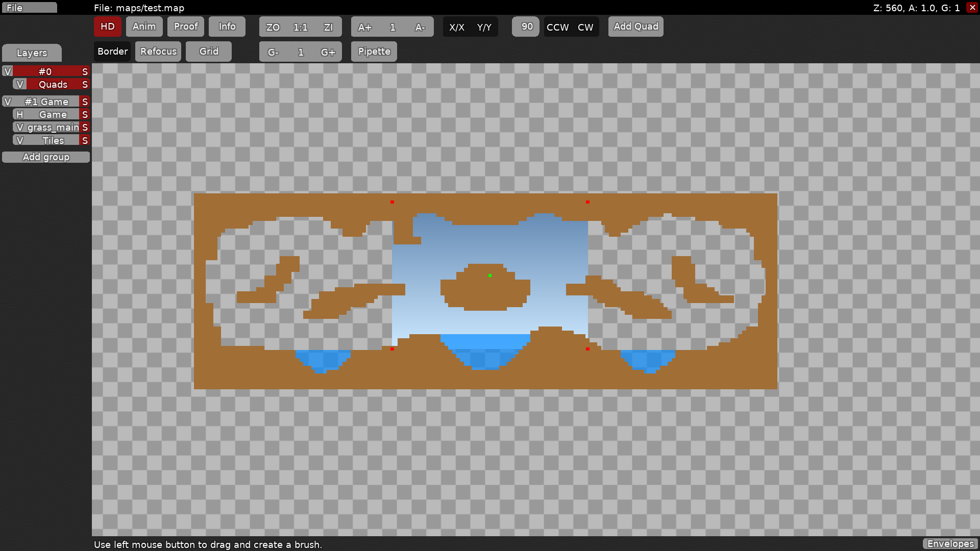Open the 90 rotation amount field

pyautogui.click(x=526, y=27)
